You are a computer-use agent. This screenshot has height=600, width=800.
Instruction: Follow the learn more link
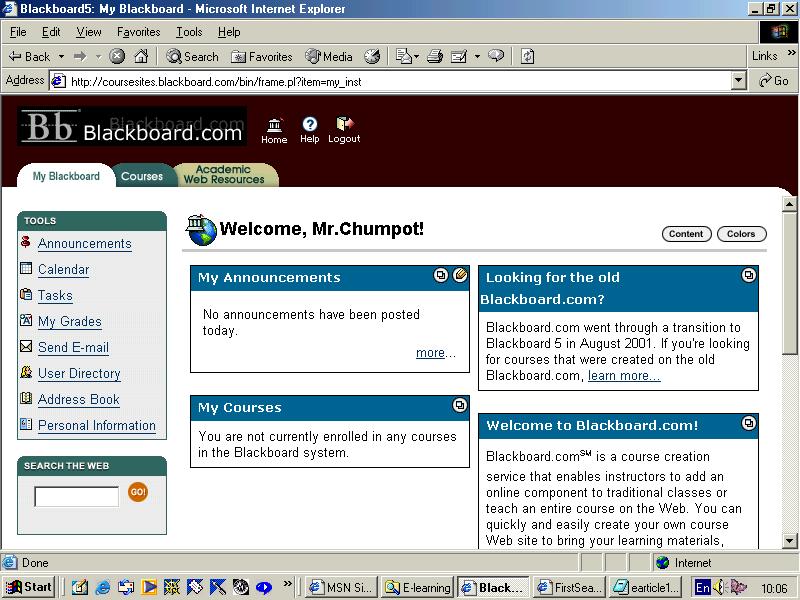(624, 376)
